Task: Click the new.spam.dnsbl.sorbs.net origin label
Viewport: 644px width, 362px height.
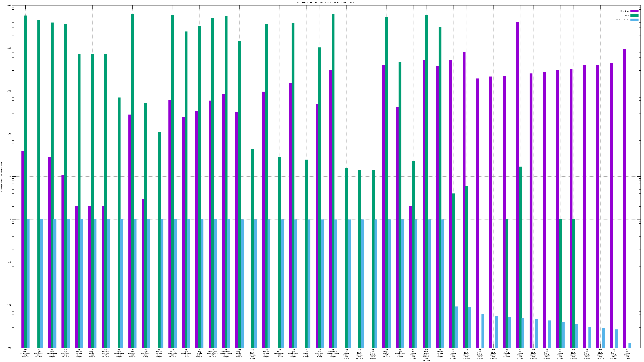Action: click(427, 355)
